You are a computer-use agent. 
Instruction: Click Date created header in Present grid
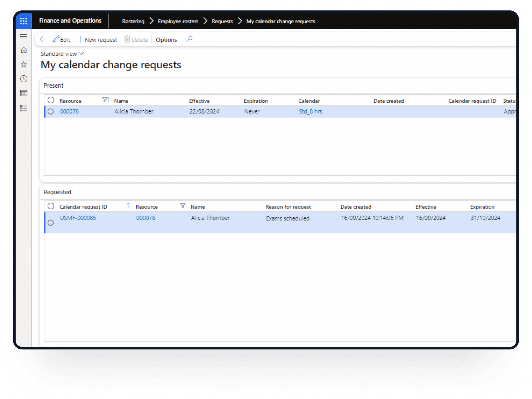[389, 101]
